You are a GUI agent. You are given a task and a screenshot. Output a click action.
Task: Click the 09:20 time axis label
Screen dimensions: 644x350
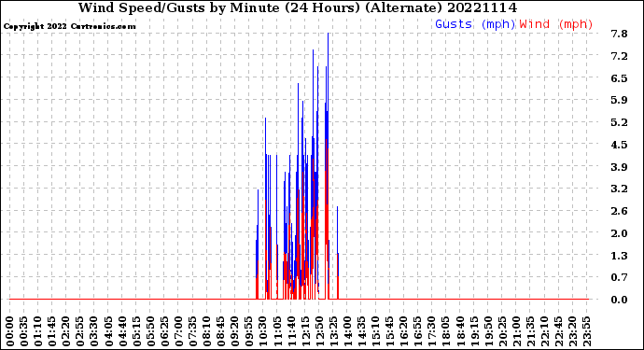[x=235, y=331]
